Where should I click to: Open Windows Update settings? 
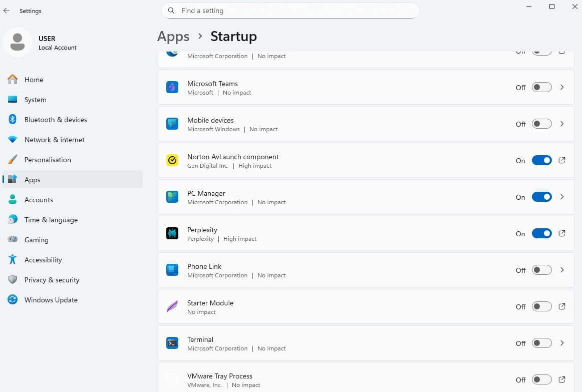51,300
